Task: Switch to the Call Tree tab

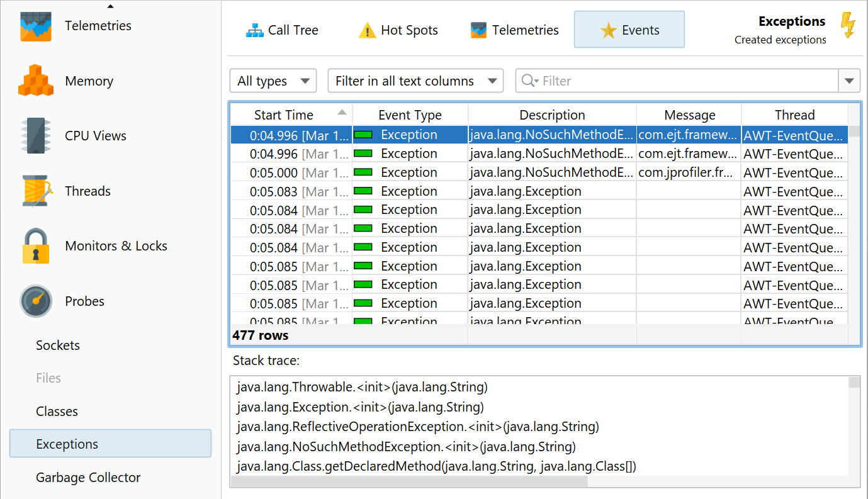Action: [282, 30]
